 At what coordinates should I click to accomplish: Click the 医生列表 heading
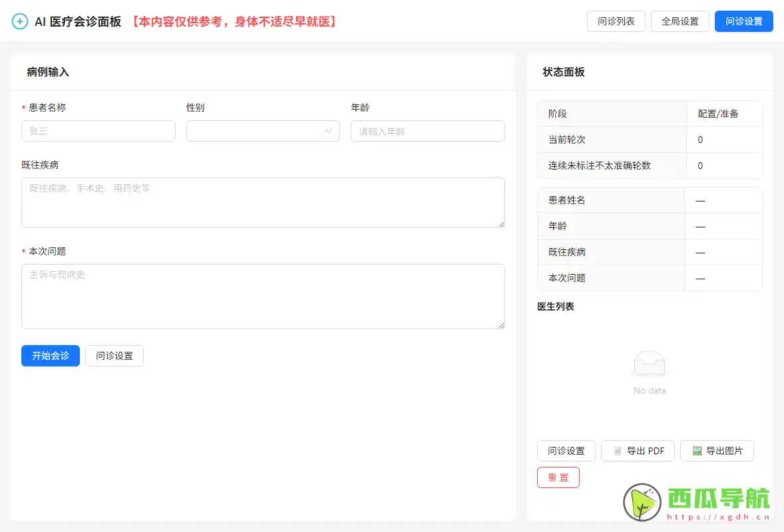556,307
